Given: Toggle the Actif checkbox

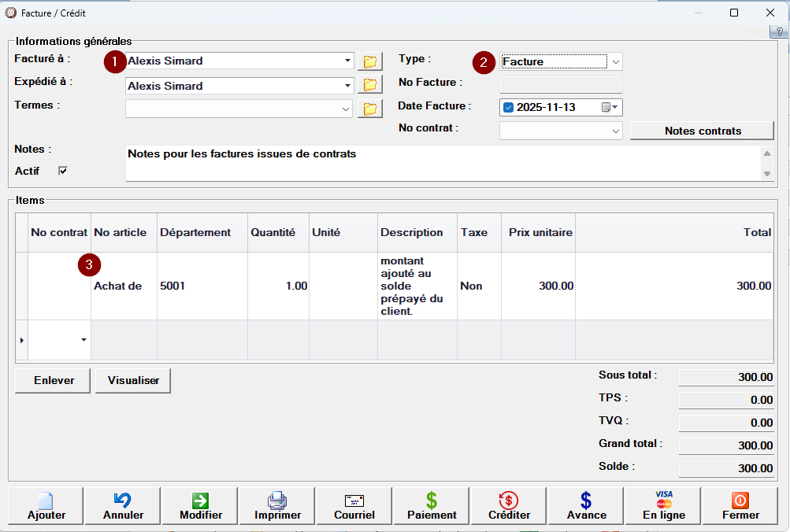Looking at the screenshot, I should coord(63,171).
